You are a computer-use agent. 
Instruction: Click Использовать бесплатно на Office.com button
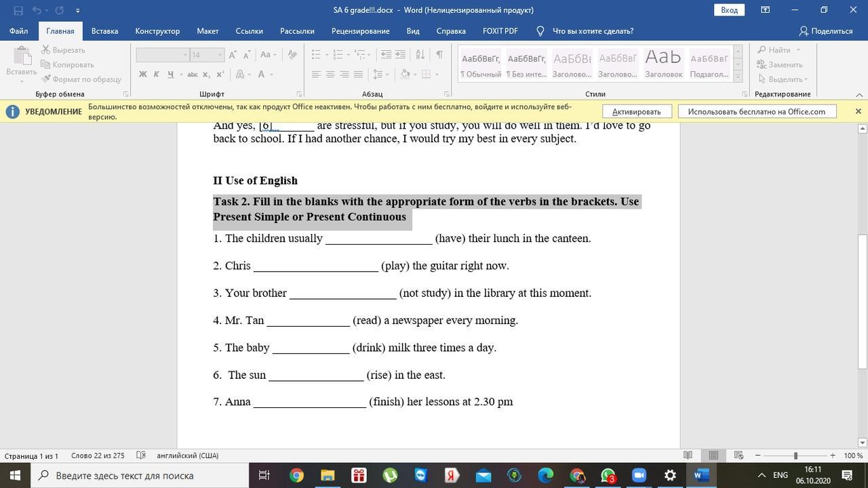[x=756, y=112]
